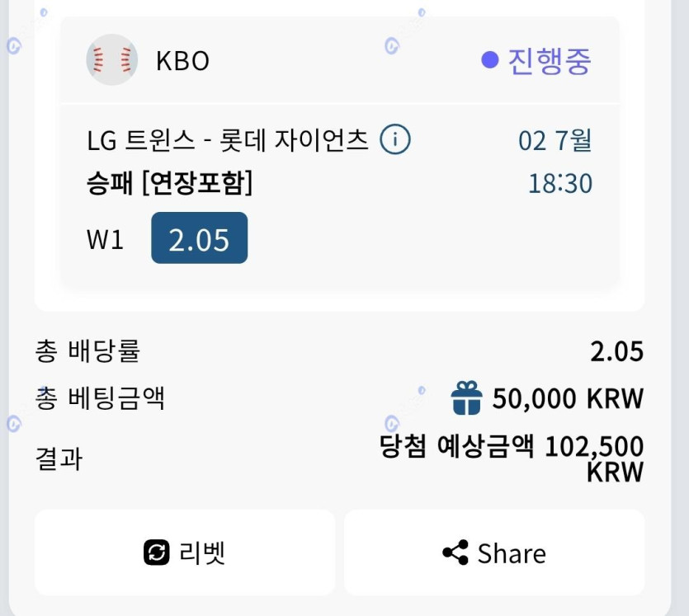
Task: Click the 18:30 match time
Action: point(559,183)
